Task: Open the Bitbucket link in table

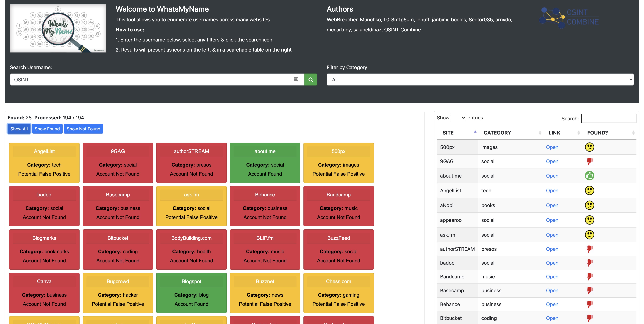Action: pos(552,318)
